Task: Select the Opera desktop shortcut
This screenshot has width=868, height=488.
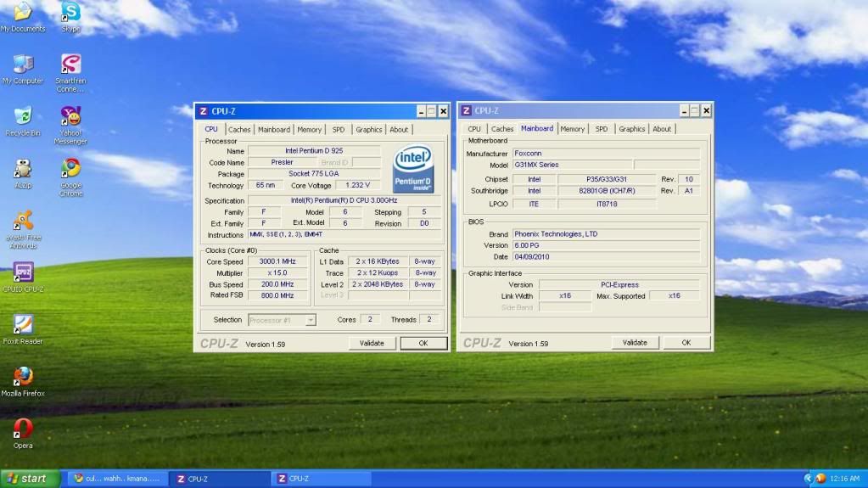Action: pos(23,434)
